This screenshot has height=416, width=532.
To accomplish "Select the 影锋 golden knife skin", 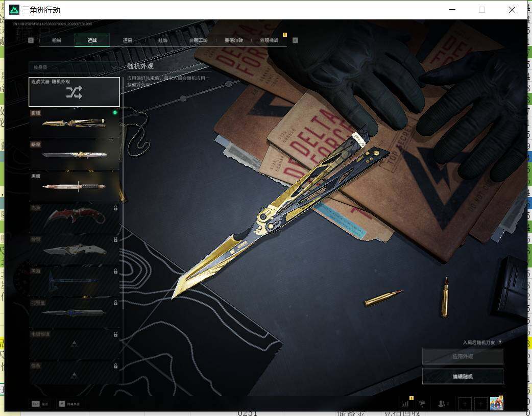I will (x=75, y=123).
